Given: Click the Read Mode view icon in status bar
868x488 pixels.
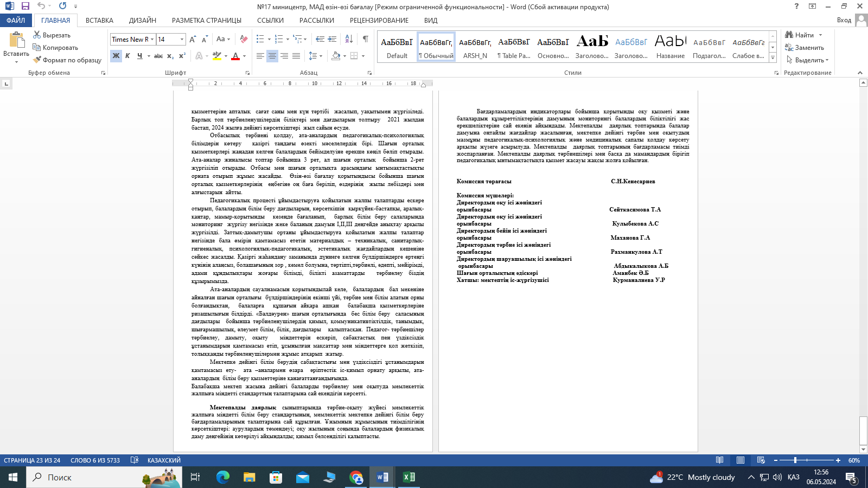Looking at the screenshot, I should click(x=719, y=460).
